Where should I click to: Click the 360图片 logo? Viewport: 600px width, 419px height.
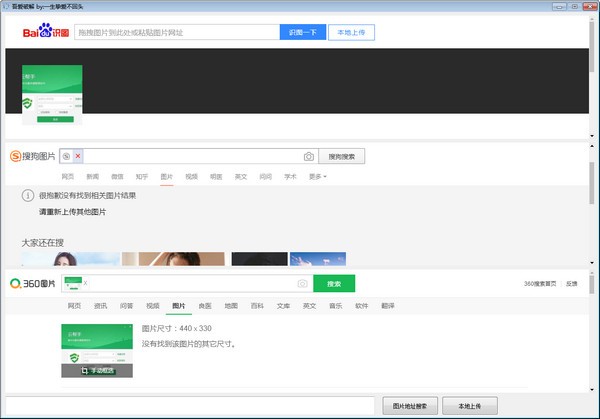33,284
